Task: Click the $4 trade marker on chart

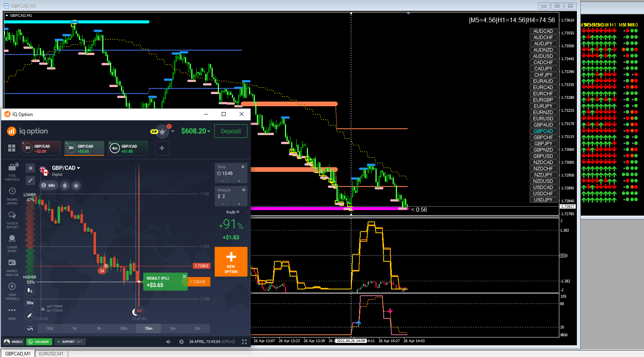Action: pyautogui.click(x=102, y=271)
